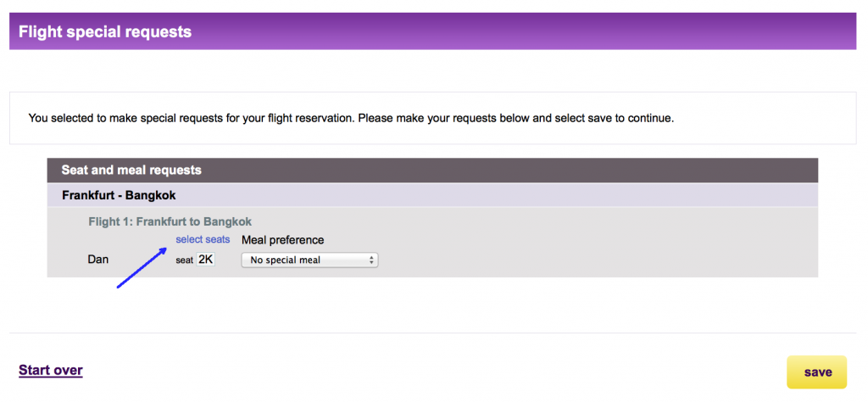Click passenger name Dan
The width and height of the screenshot is (868, 403).
point(98,260)
